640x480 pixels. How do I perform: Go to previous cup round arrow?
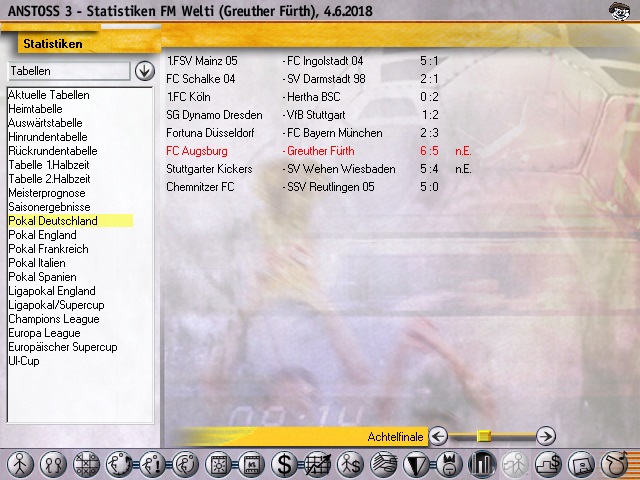[x=438, y=436]
